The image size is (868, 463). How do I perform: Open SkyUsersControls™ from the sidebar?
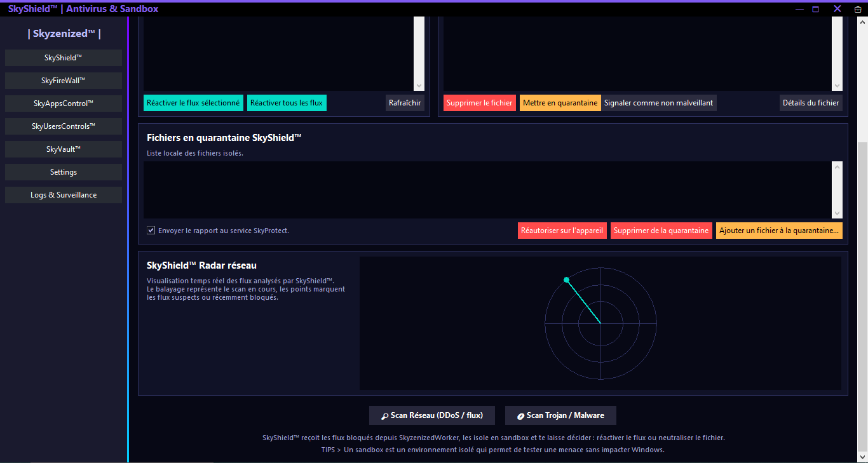coord(64,126)
